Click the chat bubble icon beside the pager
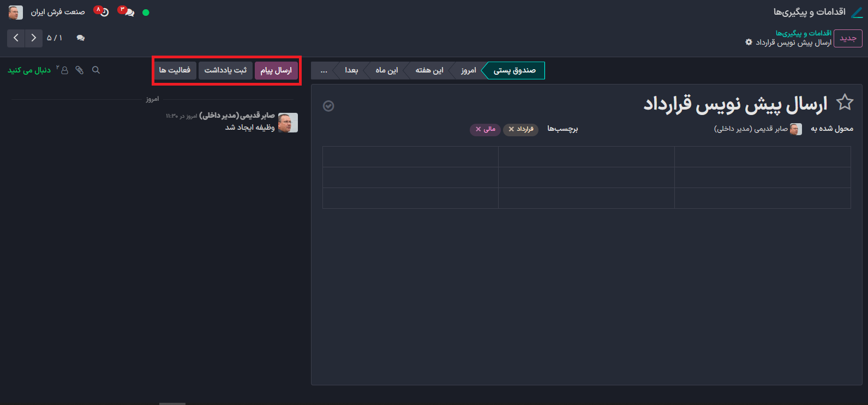Viewport: 868px width, 405px height. pos(81,38)
